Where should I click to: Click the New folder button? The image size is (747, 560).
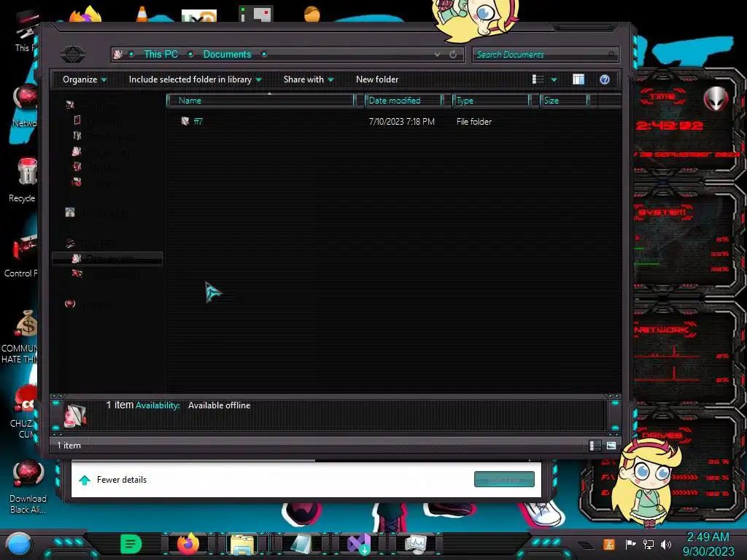click(377, 79)
